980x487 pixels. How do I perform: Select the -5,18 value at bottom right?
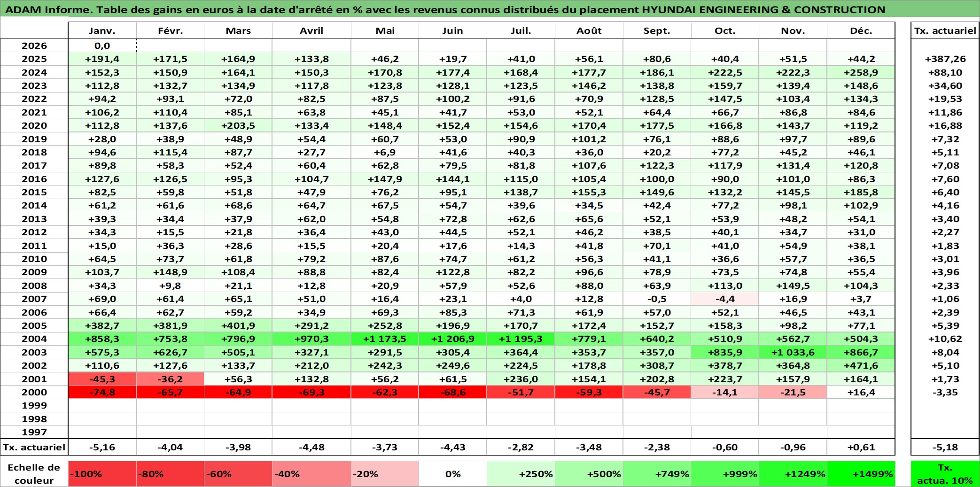[x=945, y=447]
